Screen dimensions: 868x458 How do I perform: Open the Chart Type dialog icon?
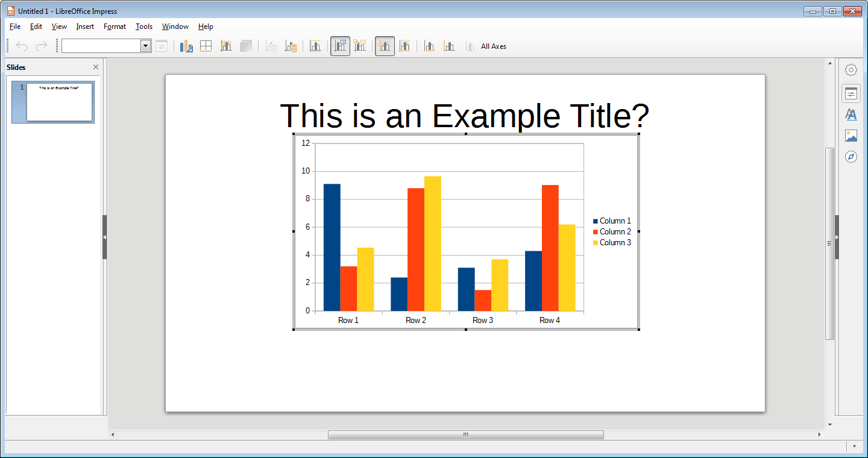pyautogui.click(x=186, y=46)
